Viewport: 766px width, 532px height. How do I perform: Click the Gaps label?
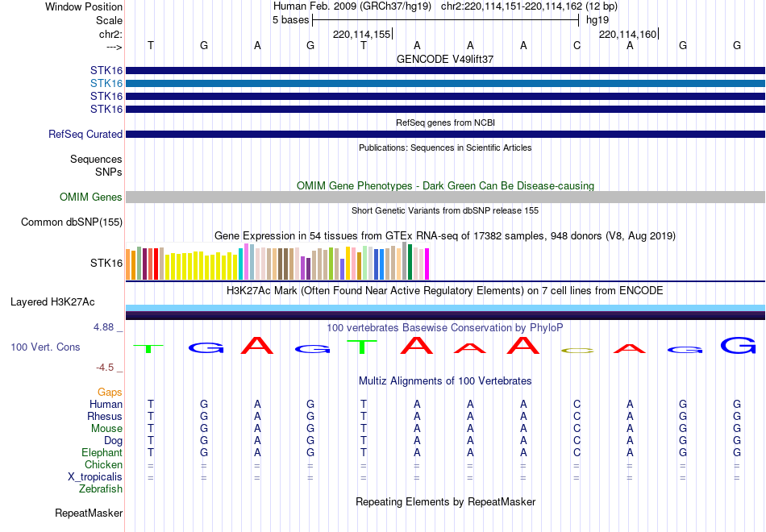(110, 393)
